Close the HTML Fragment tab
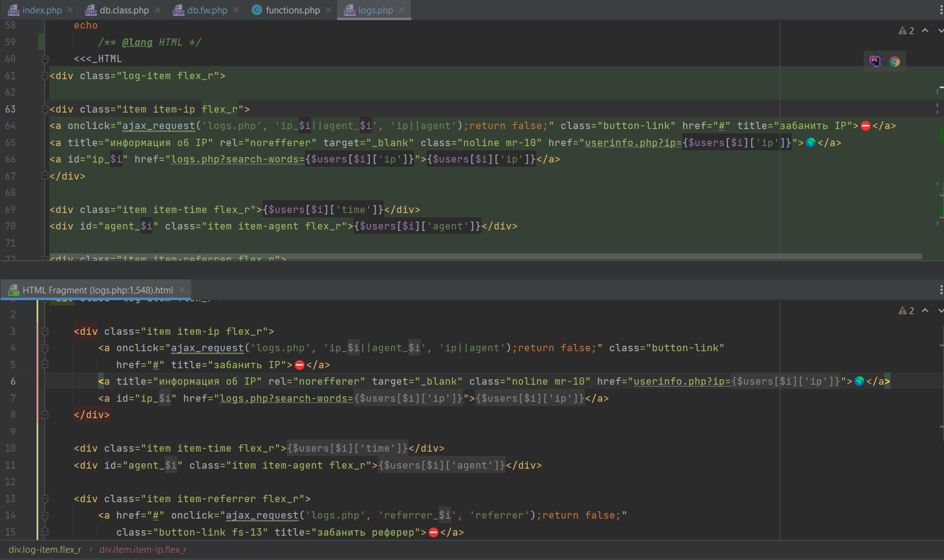 point(182,290)
